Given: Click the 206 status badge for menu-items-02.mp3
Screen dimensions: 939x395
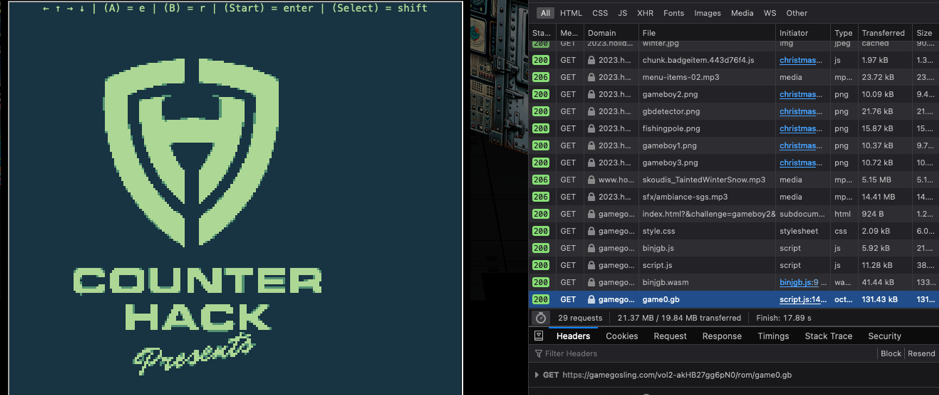Looking at the screenshot, I should click(x=541, y=77).
